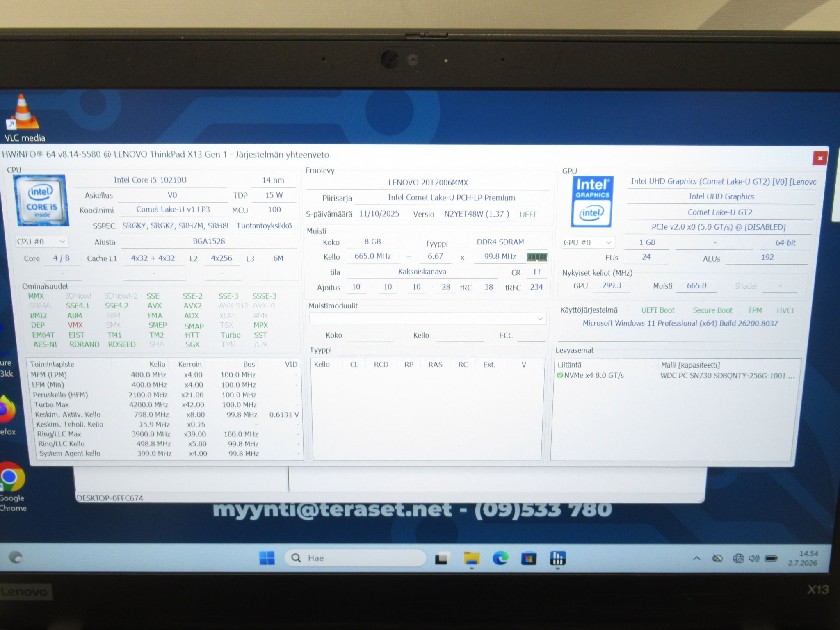This screenshot has width=840, height=630.
Task: Click the Kerroin column header
Action: [189, 364]
